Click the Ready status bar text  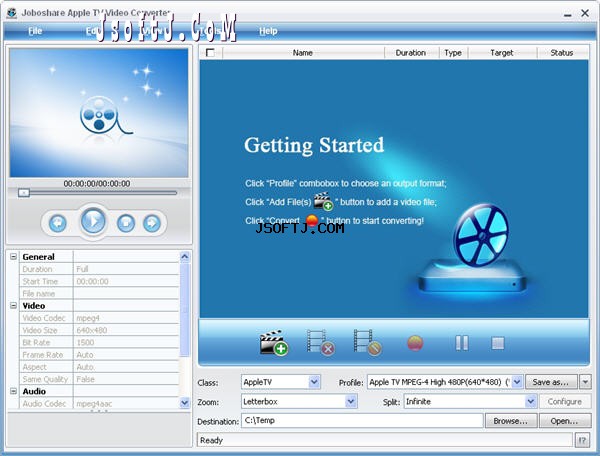[x=211, y=440]
